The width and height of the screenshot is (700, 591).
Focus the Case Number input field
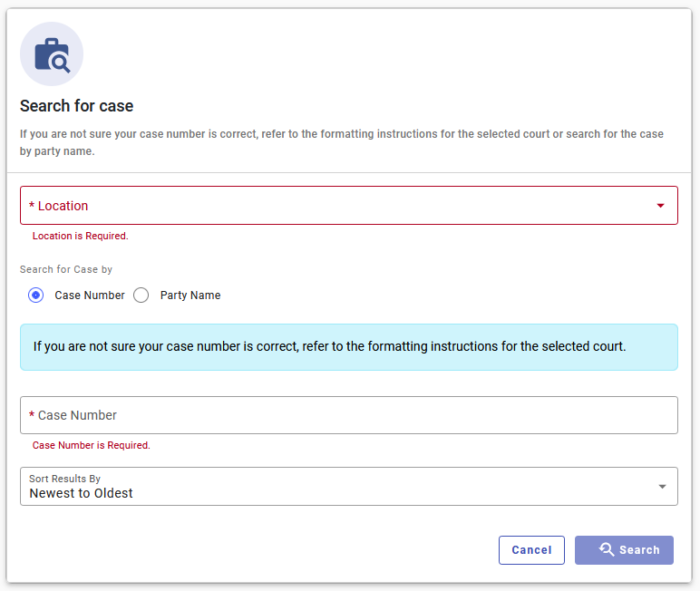pos(349,415)
